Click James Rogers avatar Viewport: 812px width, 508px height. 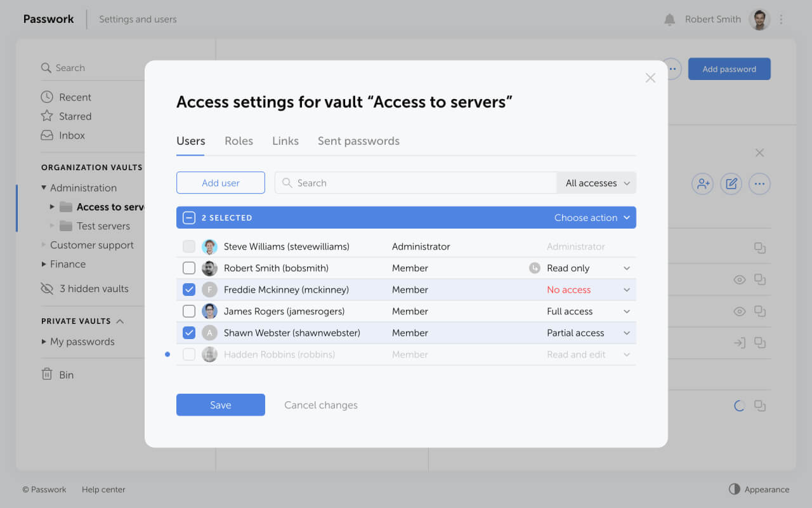coord(209,311)
